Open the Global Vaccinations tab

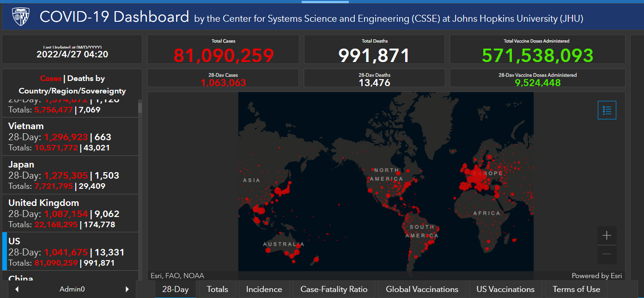pyautogui.click(x=422, y=289)
